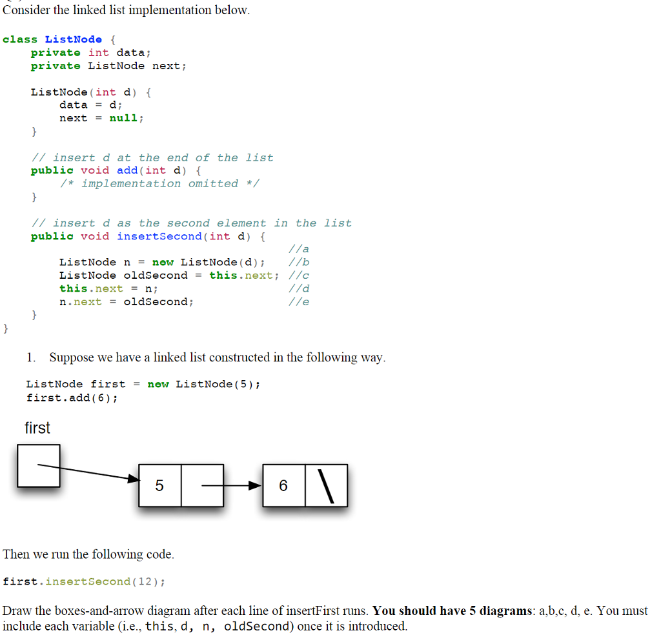Viewport: 661px width, 644px height.
Task: Click the 'first.insertSecond(12);' line
Action: [85, 581]
